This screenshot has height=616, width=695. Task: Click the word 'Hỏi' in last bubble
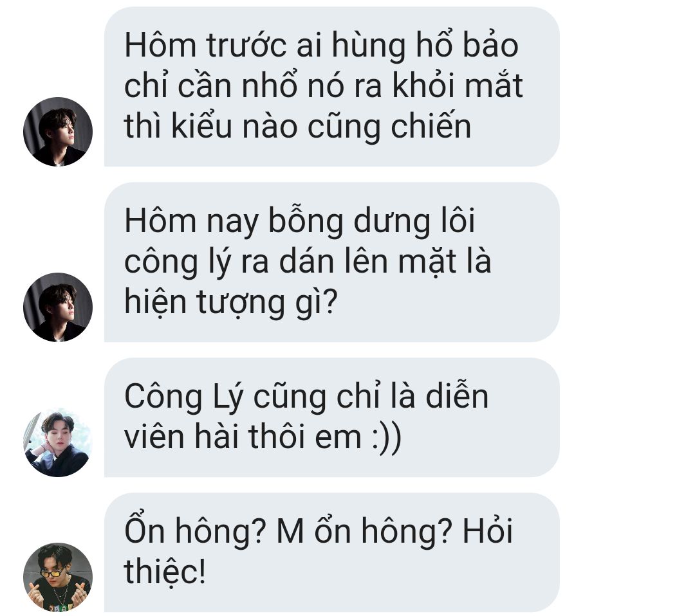(488, 530)
